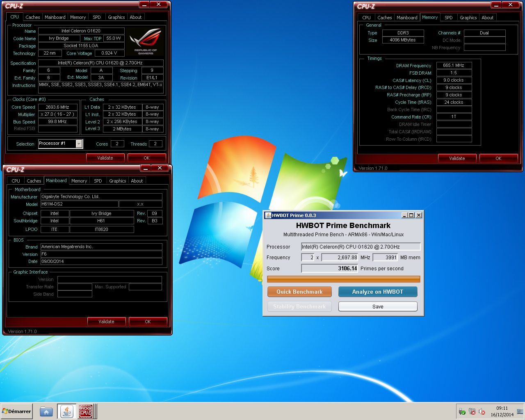525x420 pixels.
Task: Click the ROG CPU-Z taskbar icon
Action: [x=86, y=411]
